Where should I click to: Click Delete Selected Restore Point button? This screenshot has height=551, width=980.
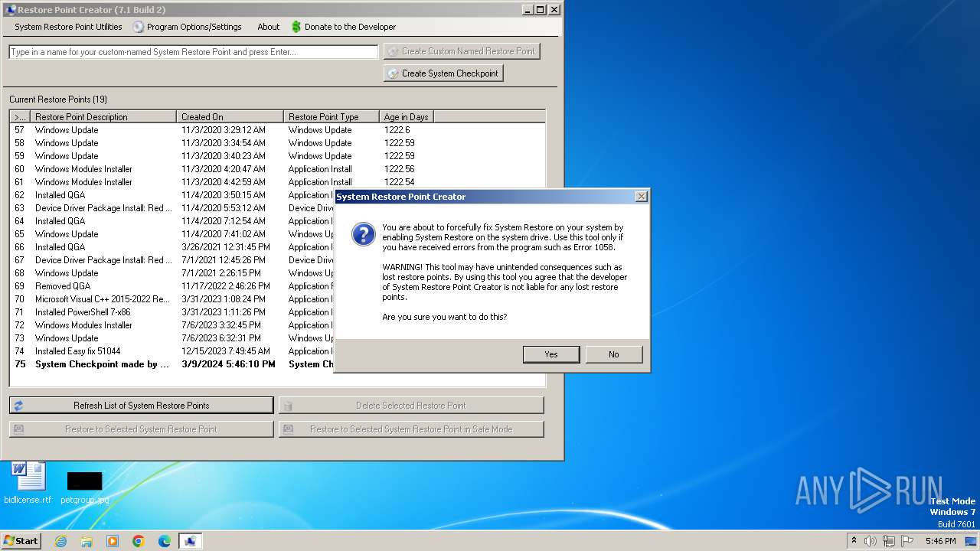point(411,406)
